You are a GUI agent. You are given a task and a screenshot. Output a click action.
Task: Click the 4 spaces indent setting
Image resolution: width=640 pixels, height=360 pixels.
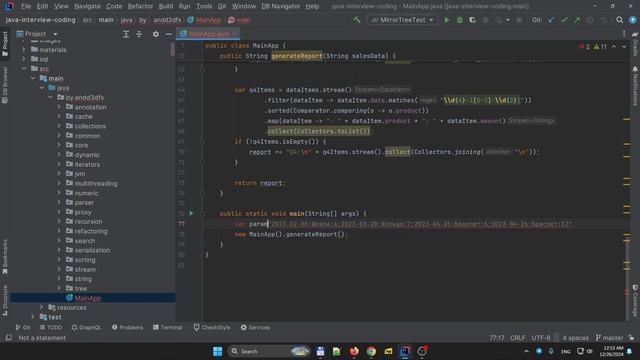pyautogui.click(x=575, y=338)
